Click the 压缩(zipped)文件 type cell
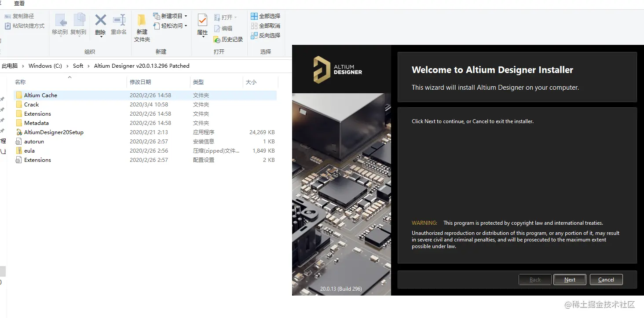This screenshot has width=644, height=318. [216, 150]
